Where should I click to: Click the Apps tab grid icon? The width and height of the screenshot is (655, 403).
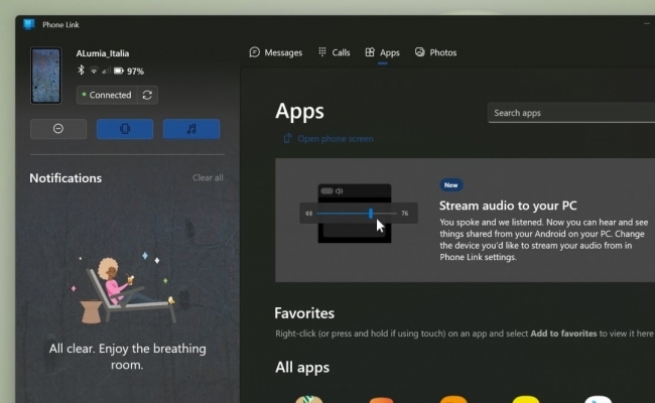point(370,52)
